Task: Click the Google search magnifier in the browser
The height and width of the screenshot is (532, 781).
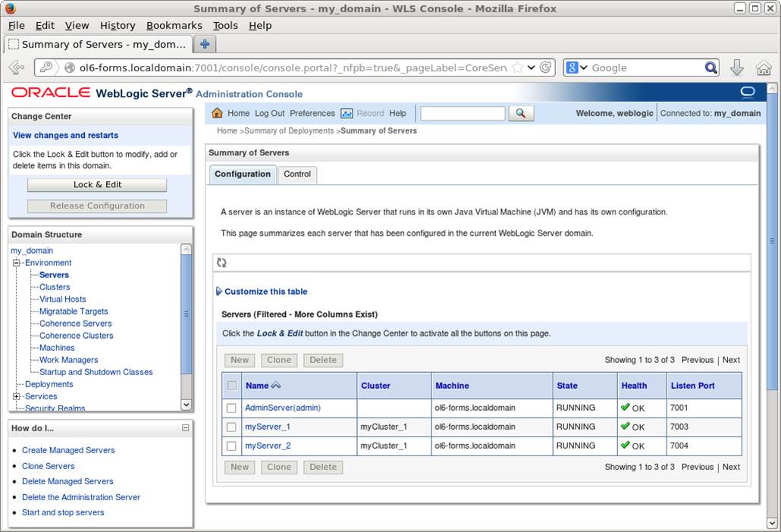Action: [x=710, y=67]
